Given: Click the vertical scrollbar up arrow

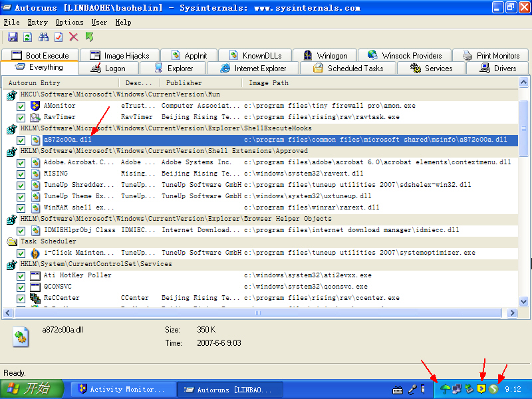Looking at the screenshot, I should pyautogui.click(x=523, y=82).
